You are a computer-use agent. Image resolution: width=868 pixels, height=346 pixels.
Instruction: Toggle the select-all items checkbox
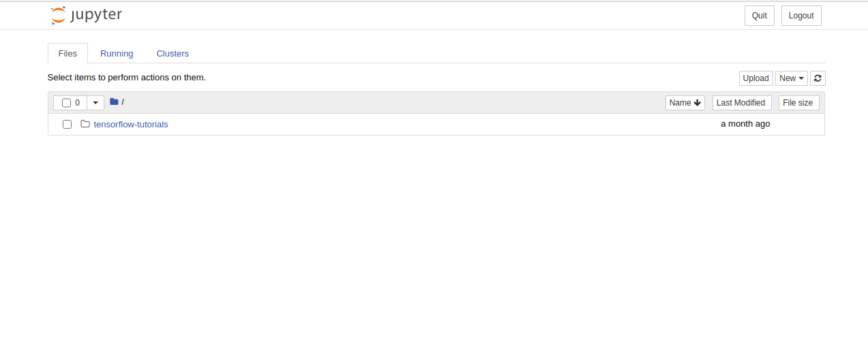(x=66, y=103)
